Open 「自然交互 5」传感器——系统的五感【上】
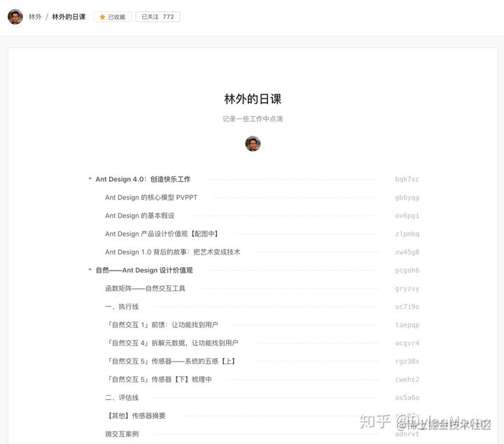Screen dimensions: 504x444 point(170,361)
